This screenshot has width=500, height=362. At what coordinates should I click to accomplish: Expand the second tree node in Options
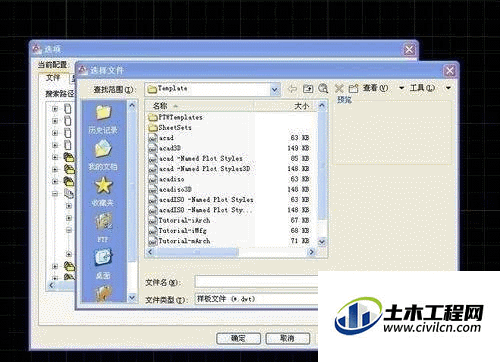point(55,121)
